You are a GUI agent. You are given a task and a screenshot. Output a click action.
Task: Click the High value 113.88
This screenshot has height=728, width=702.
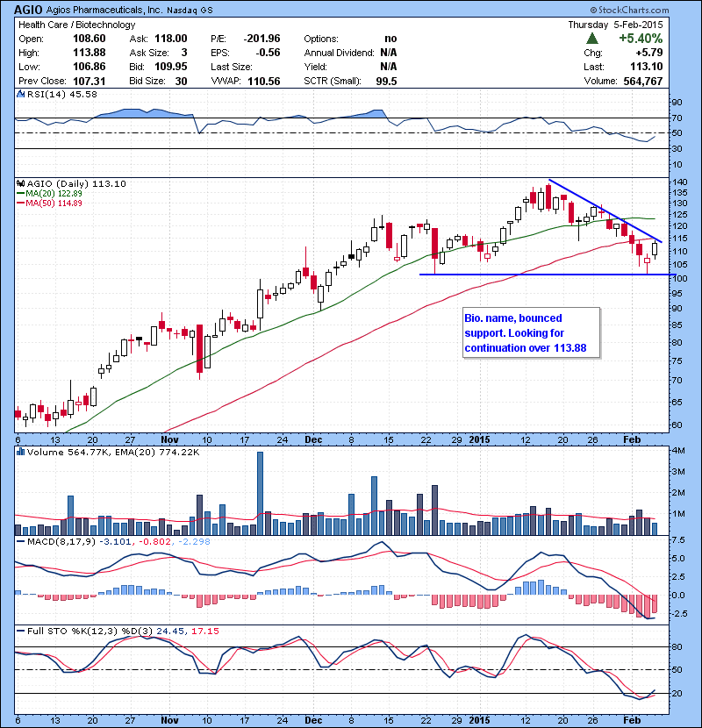(x=90, y=53)
